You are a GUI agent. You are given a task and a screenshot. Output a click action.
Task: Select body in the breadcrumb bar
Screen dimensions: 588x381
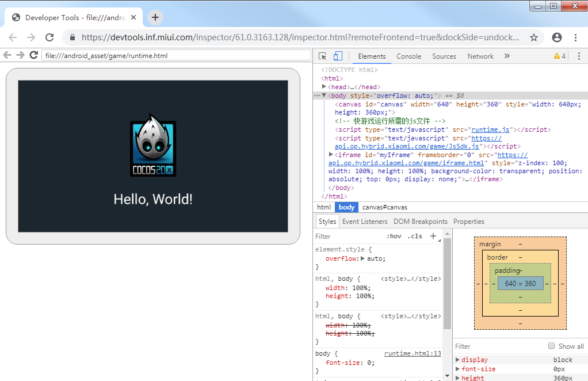click(346, 207)
